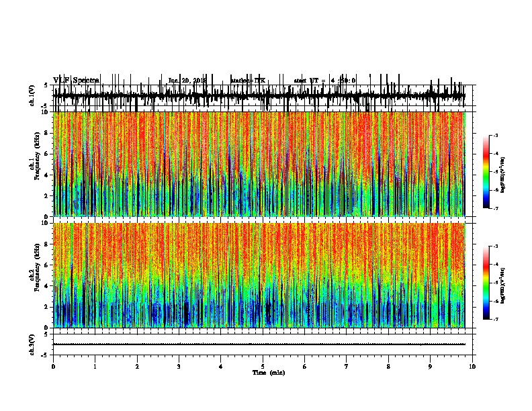This screenshot has height=411, width=532.
Task: Click the "2" minute tick on the time axis
Action: [137, 367]
